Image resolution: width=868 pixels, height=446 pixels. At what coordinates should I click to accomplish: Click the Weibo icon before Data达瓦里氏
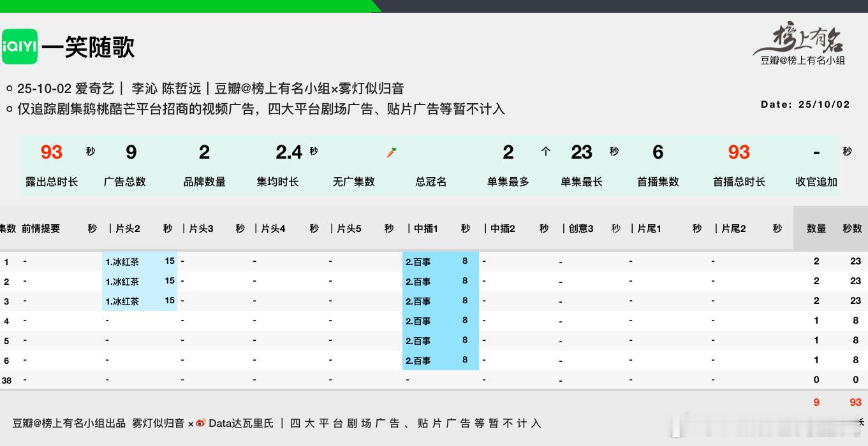(x=201, y=423)
